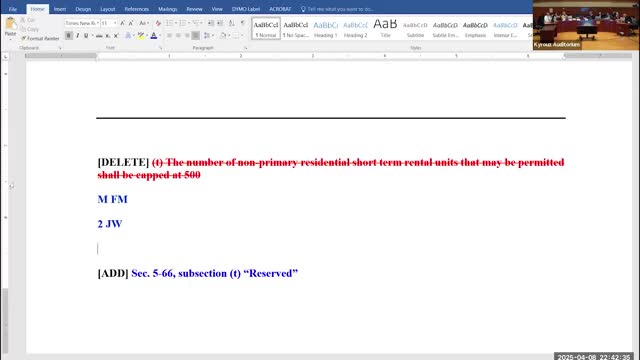Click the Grow Font icon

pyautogui.click(x=122, y=23)
